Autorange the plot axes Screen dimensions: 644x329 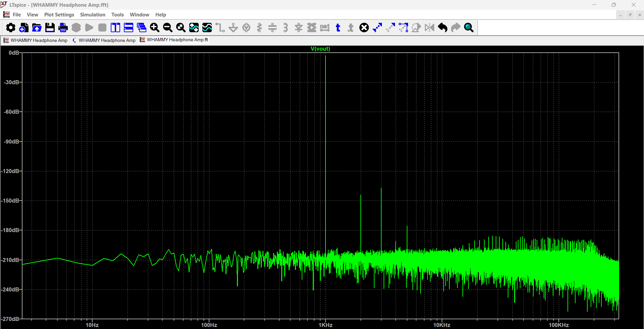[194, 28]
